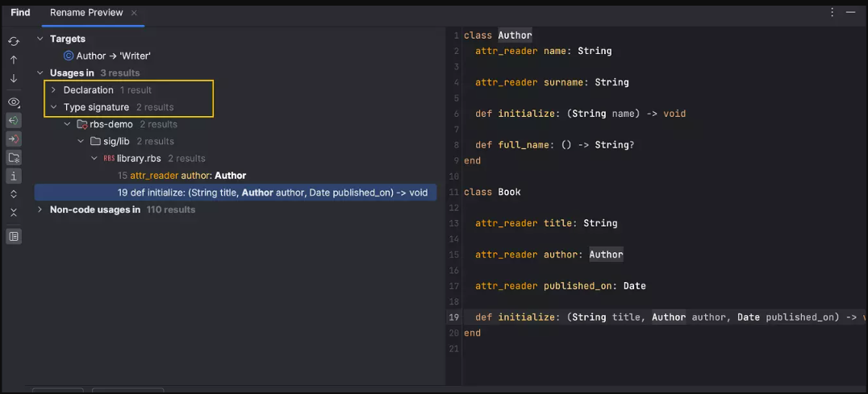Expand the Declaration results node
The width and height of the screenshot is (868, 394).
(53, 90)
